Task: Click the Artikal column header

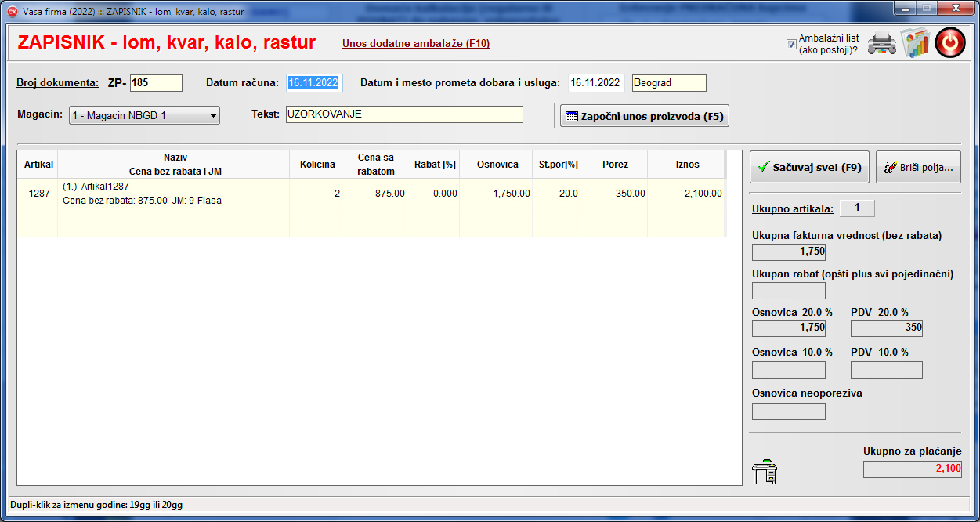Action: (38, 165)
